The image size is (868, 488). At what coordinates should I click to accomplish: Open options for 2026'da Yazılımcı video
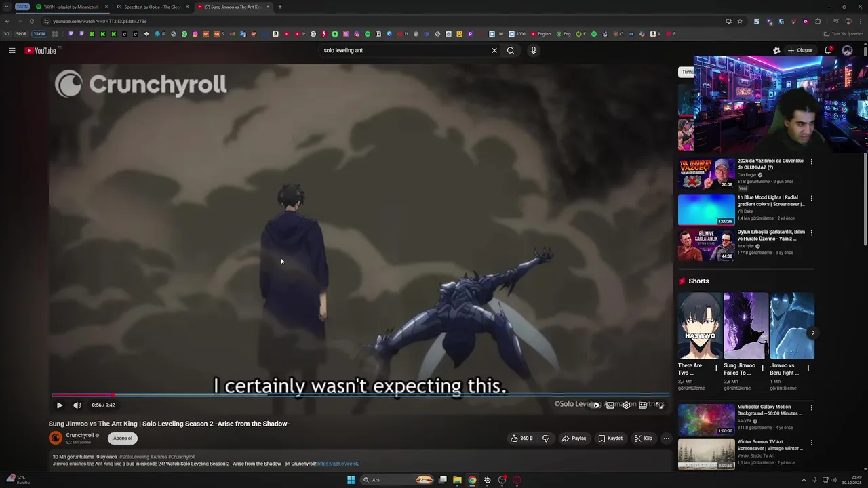coord(812,162)
